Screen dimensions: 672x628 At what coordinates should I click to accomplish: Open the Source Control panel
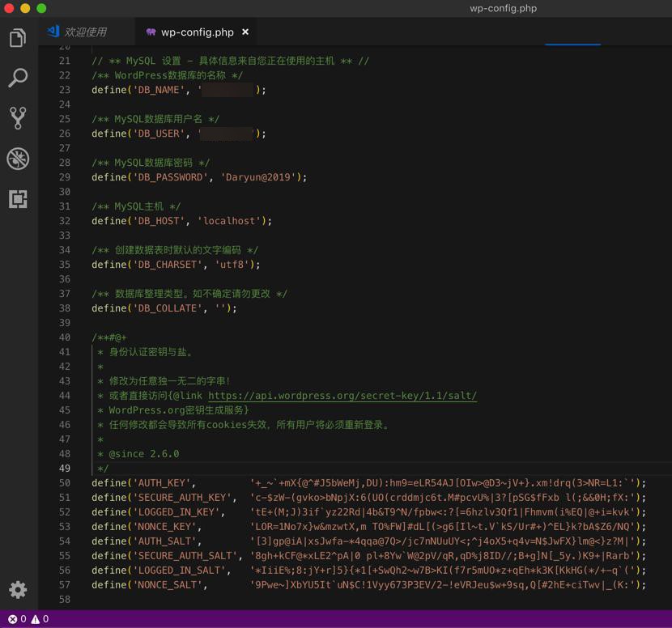[x=18, y=118]
